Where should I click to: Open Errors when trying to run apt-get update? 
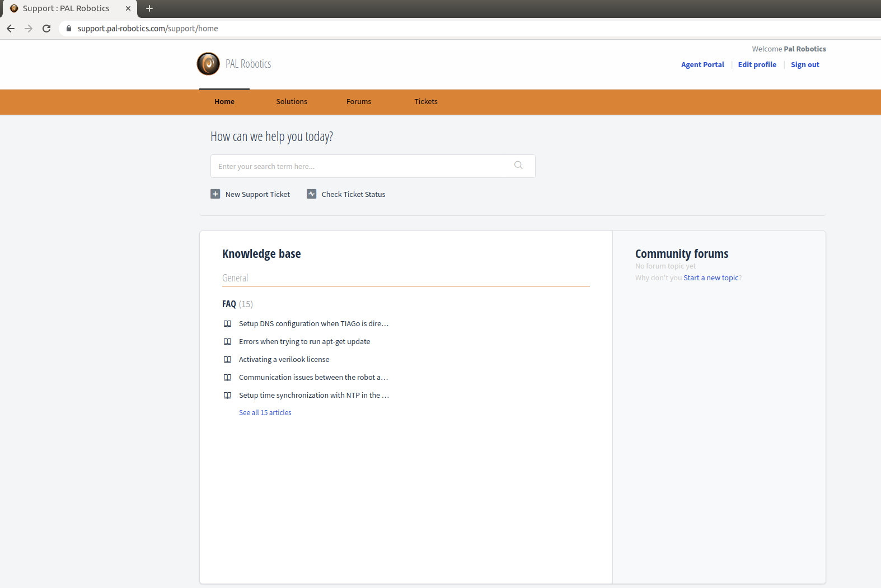click(304, 342)
